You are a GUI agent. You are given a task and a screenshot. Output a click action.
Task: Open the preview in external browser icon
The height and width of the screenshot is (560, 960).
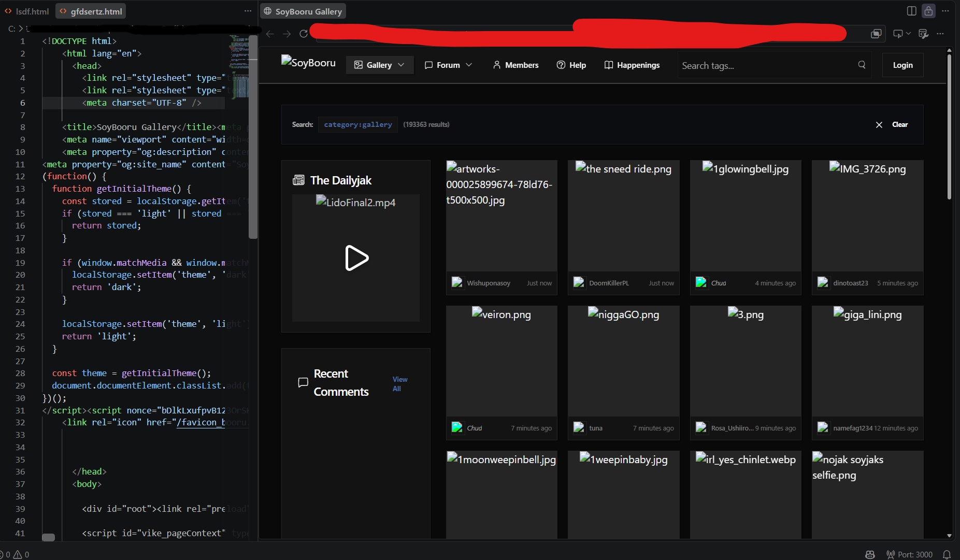click(876, 34)
